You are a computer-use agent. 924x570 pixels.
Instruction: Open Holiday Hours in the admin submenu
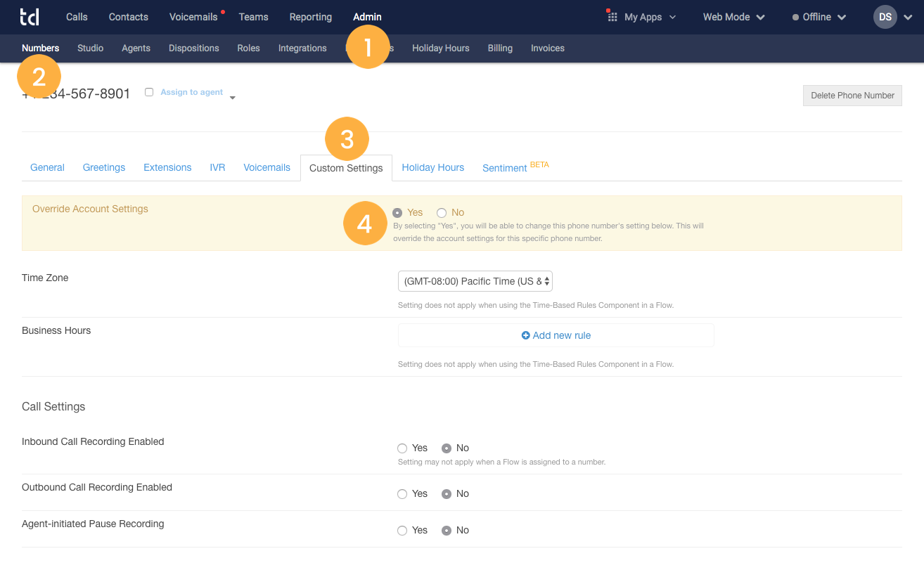(441, 48)
